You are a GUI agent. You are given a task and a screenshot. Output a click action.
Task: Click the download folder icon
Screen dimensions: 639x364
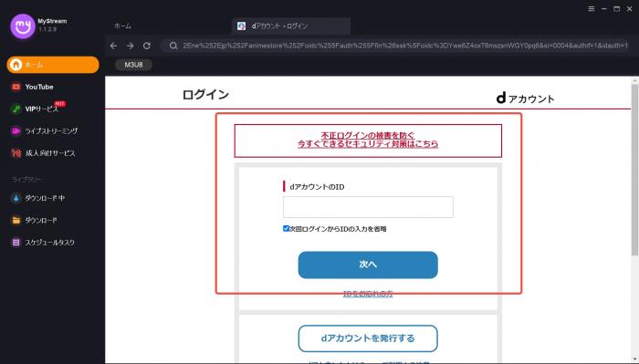tap(16, 220)
